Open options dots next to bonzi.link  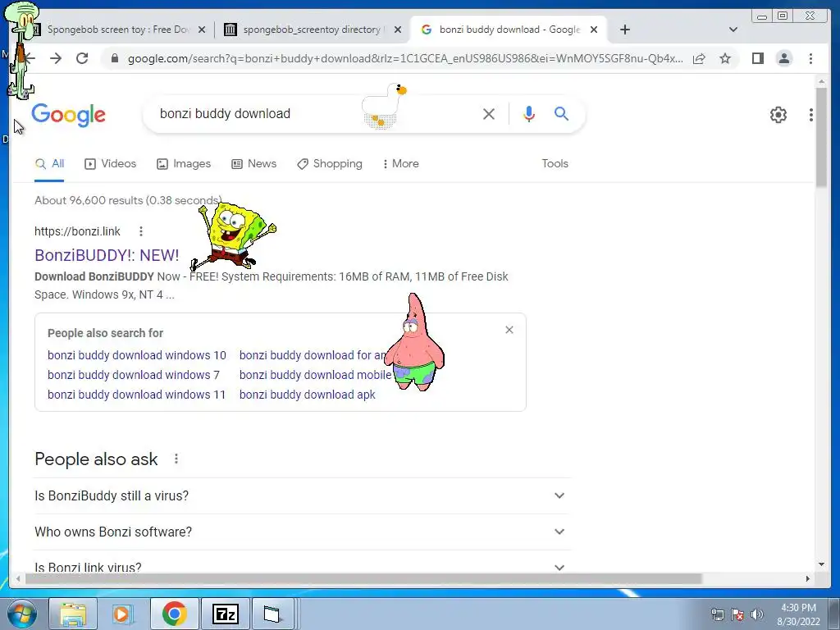point(141,231)
